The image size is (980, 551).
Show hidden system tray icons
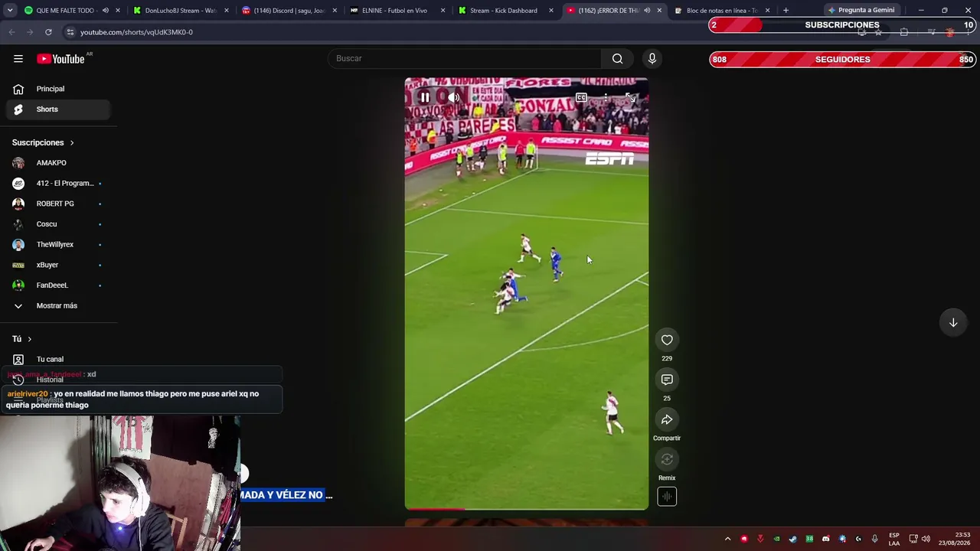click(x=727, y=539)
